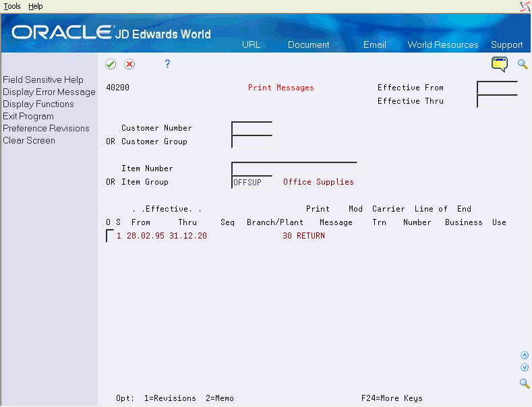The width and height of the screenshot is (532, 407).
Task: Select Field Sensitive Help
Action: click(43, 80)
